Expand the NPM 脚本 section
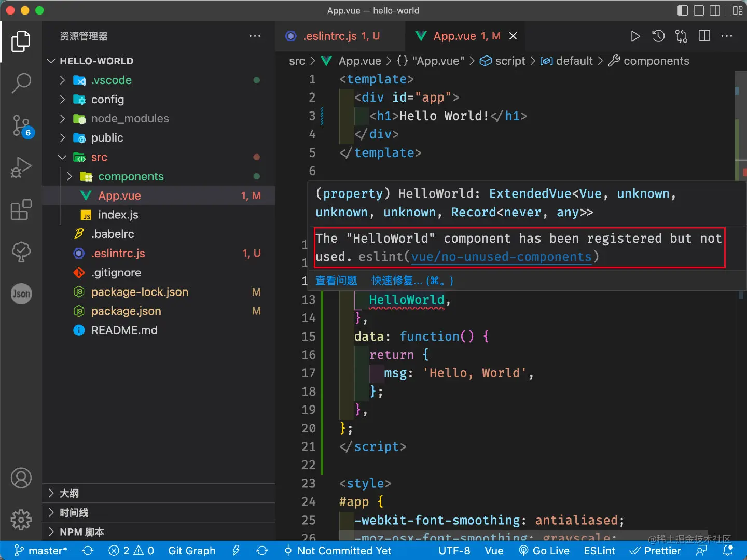The width and height of the screenshot is (747, 560). click(159, 532)
